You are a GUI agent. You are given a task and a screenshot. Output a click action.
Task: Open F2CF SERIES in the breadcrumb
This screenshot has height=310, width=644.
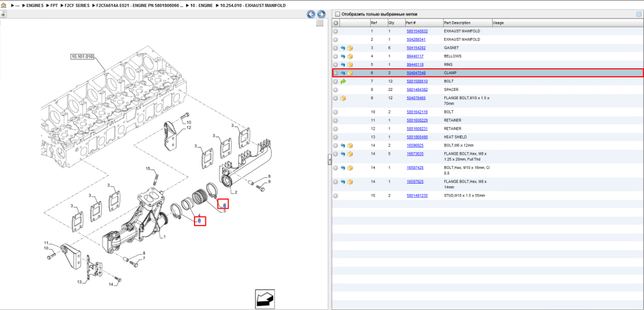point(77,6)
